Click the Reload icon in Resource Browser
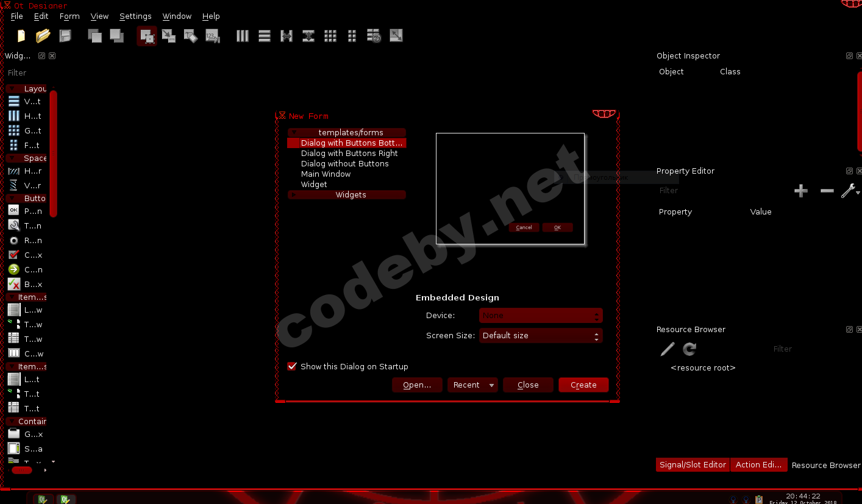The width and height of the screenshot is (862, 504). point(689,349)
